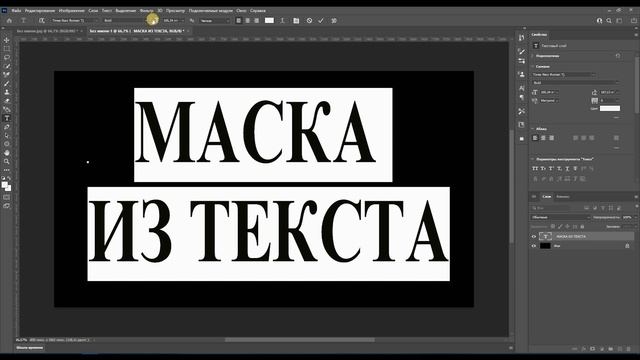Toggle All Caps TT in Properties panel
The height and width of the screenshot is (360, 640).
coord(535,169)
